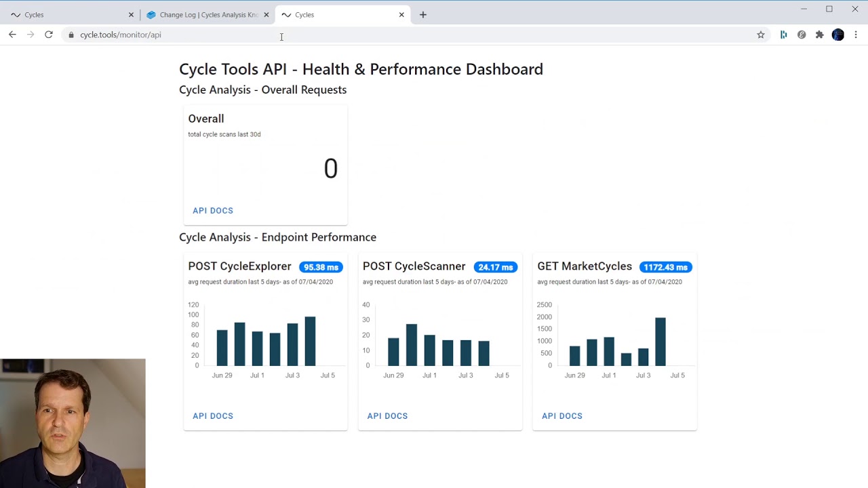
Task: Open API DOCS under POST CycleScanner
Action: pos(387,416)
